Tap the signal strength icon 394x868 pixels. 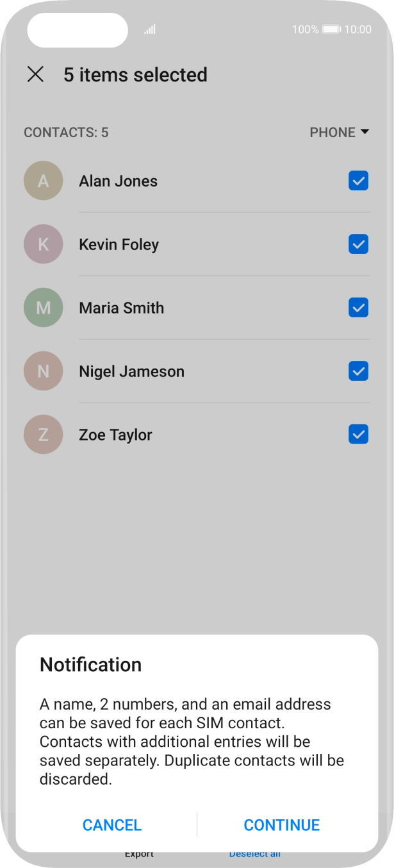[150, 29]
